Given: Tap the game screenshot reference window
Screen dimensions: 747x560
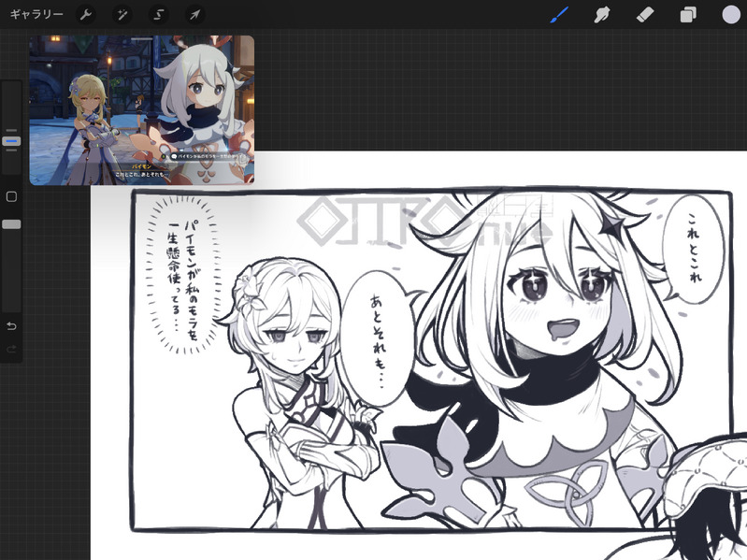Looking at the screenshot, I should (x=141, y=110).
